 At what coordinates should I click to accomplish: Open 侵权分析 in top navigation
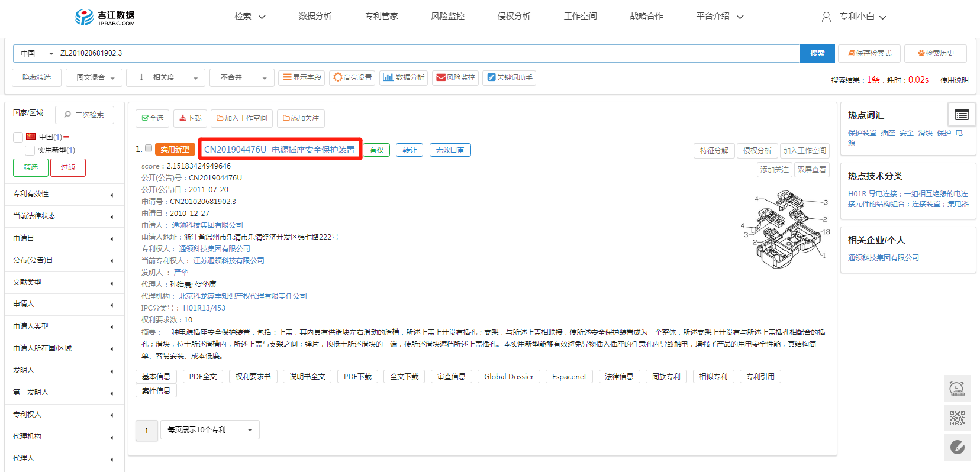514,17
